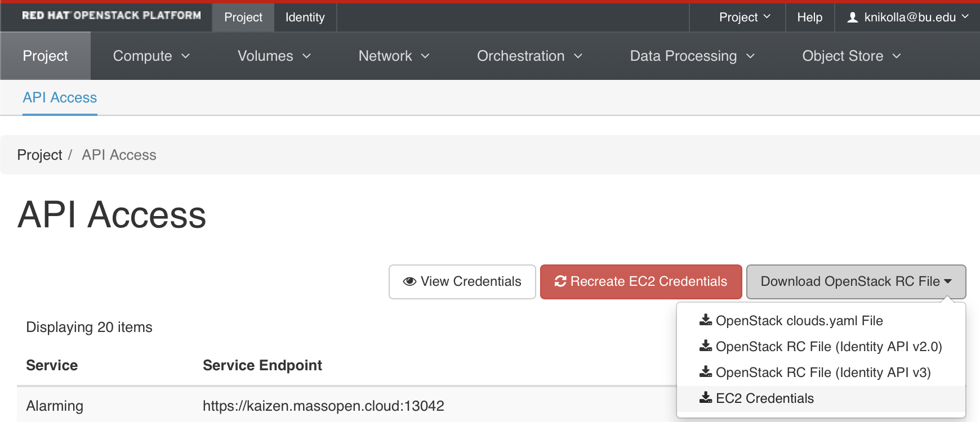
Task: Open the API Access tab
Action: pyautogui.click(x=60, y=98)
